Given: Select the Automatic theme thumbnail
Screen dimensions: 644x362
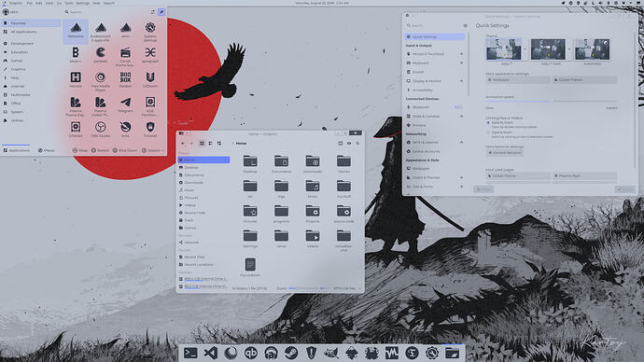Looking at the screenshot, I should 592,49.
